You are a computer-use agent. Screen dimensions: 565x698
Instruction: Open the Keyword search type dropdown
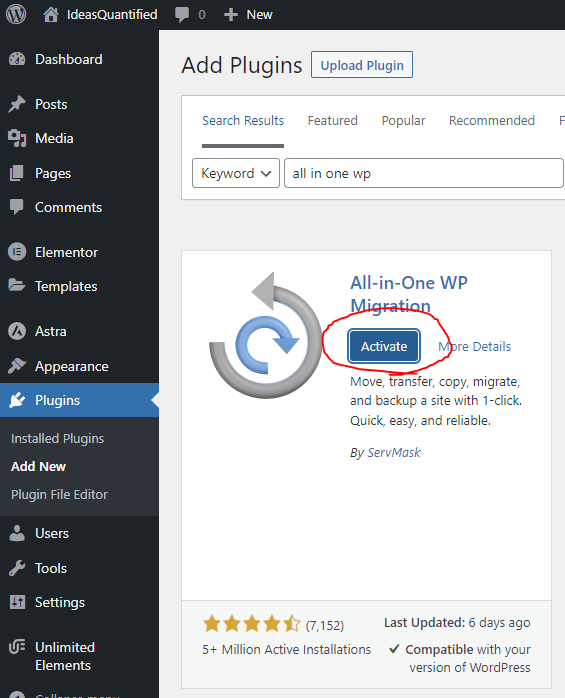(x=236, y=173)
